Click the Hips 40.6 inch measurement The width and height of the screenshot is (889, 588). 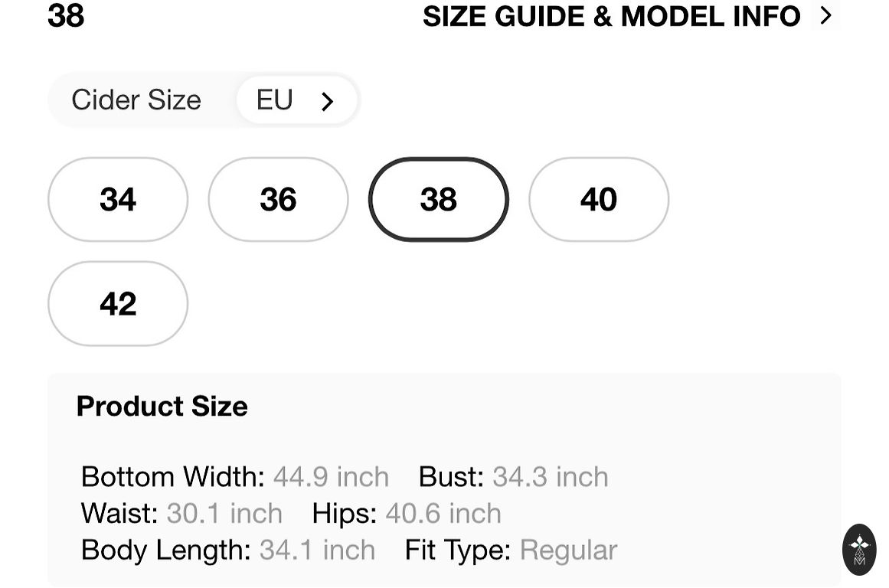pyautogui.click(x=443, y=514)
